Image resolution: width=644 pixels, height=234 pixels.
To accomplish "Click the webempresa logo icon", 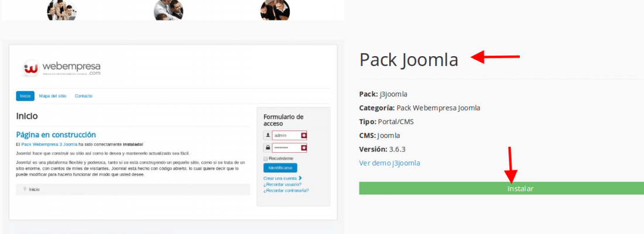I will (x=31, y=68).
